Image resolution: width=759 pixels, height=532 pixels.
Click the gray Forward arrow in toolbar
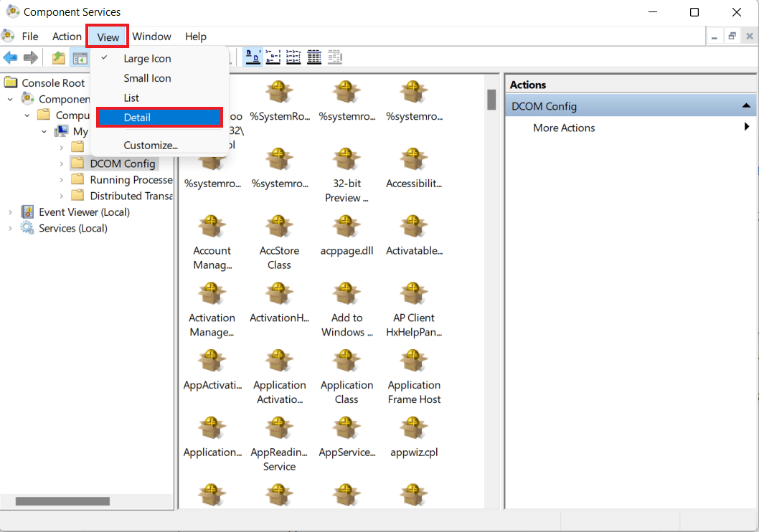[31, 58]
